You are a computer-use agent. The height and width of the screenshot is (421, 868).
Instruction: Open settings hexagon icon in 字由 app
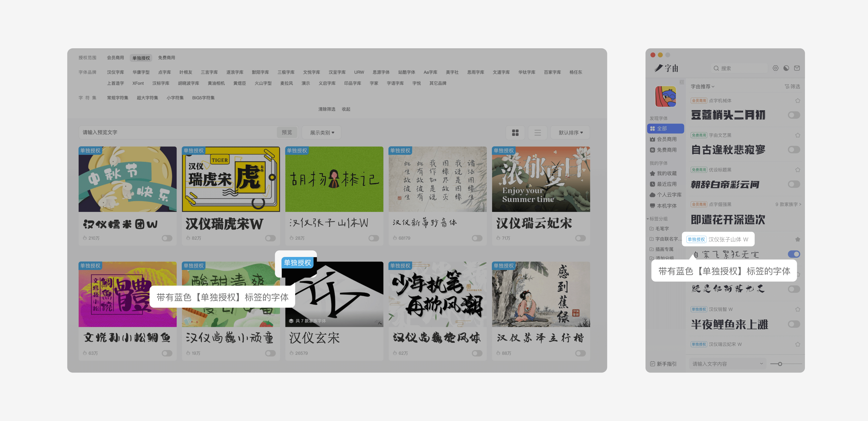click(x=775, y=68)
